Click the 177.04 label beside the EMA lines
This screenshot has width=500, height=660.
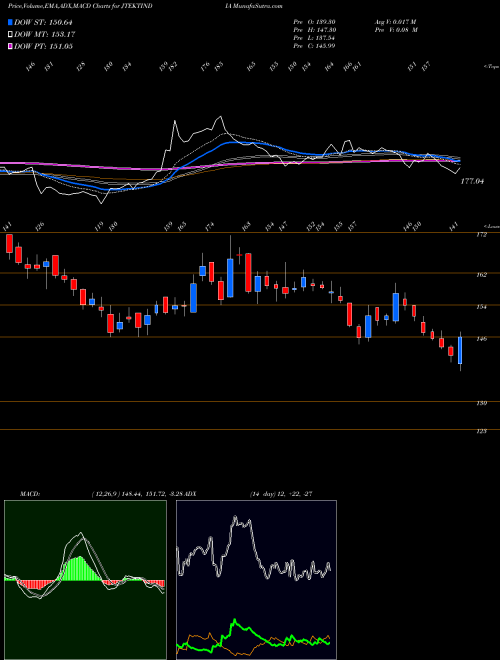472,181
